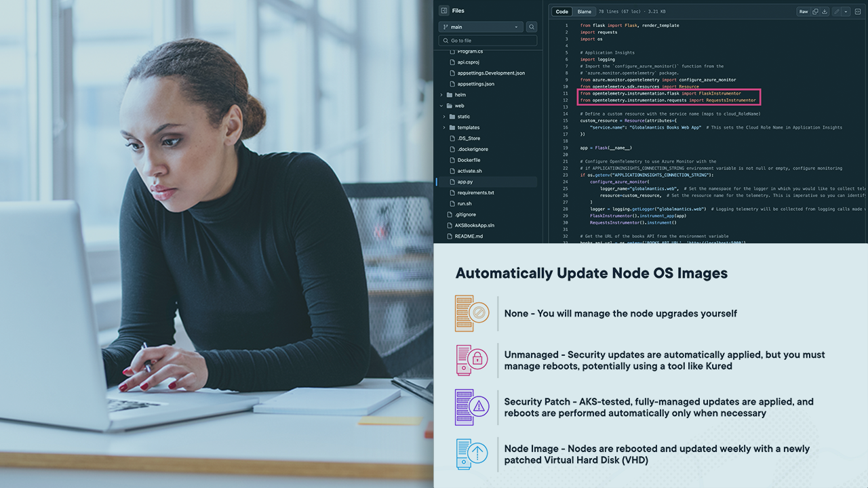868x488 pixels.
Task: Click the file search magnifier icon
Action: tap(532, 27)
